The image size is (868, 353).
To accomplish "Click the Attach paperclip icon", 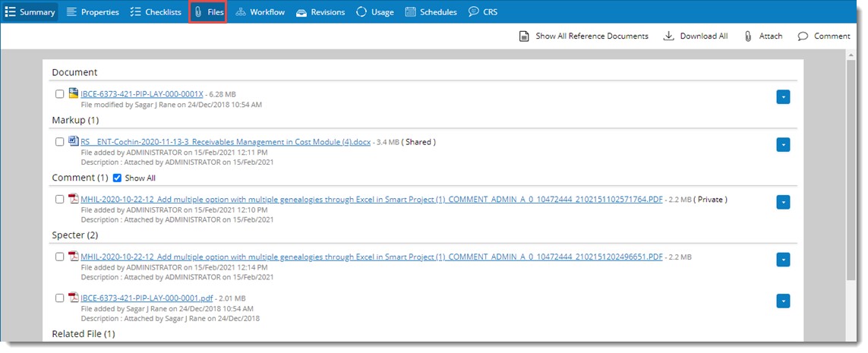I will pyautogui.click(x=748, y=36).
